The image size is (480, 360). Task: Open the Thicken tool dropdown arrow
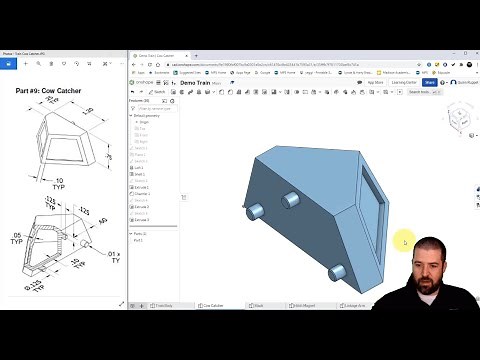[x=214, y=92]
